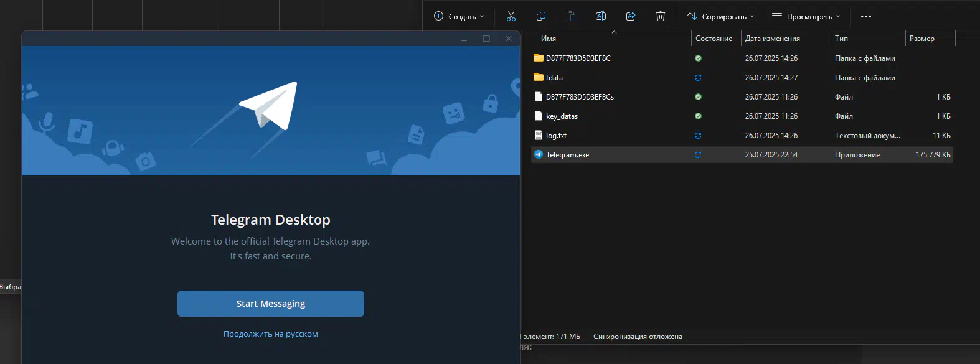
Task: Click green synced status icon for key_datas
Action: click(x=698, y=116)
